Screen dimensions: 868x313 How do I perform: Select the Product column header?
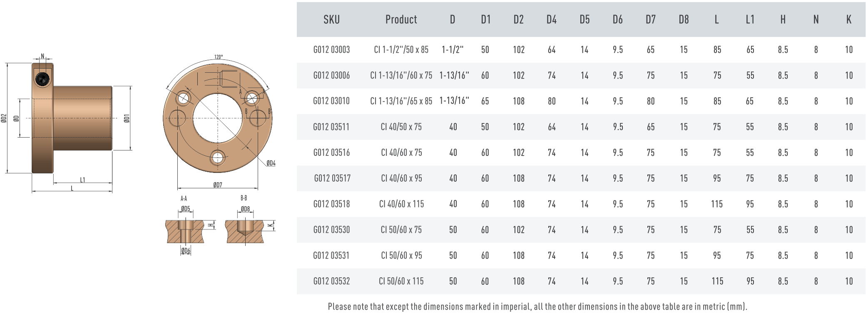tap(401, 20)
